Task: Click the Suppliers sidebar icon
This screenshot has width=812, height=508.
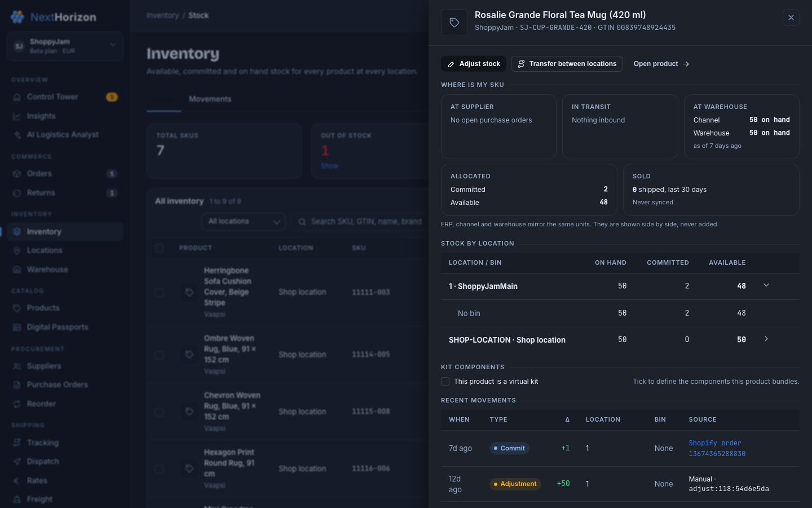Action: click(17, 366)
